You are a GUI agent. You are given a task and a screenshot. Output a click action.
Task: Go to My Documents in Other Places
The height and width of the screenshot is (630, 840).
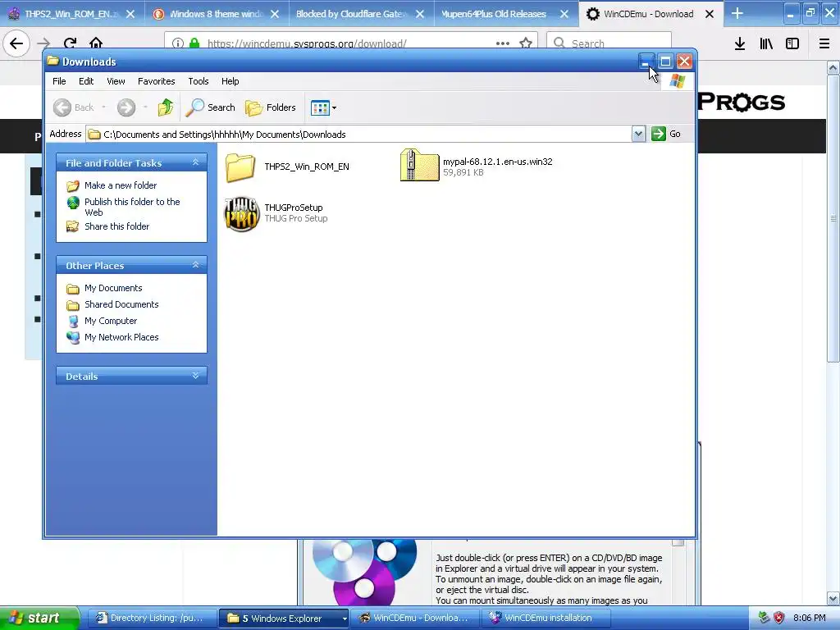point(113,288)
